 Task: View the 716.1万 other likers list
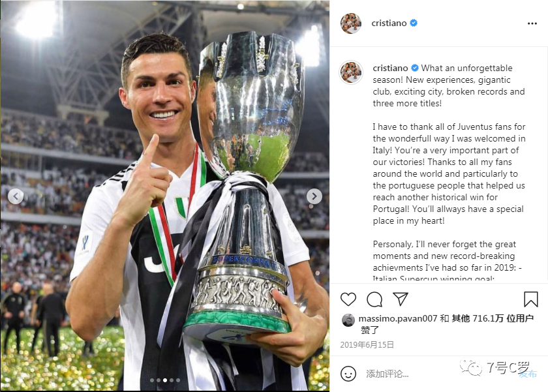click(493, 318)
